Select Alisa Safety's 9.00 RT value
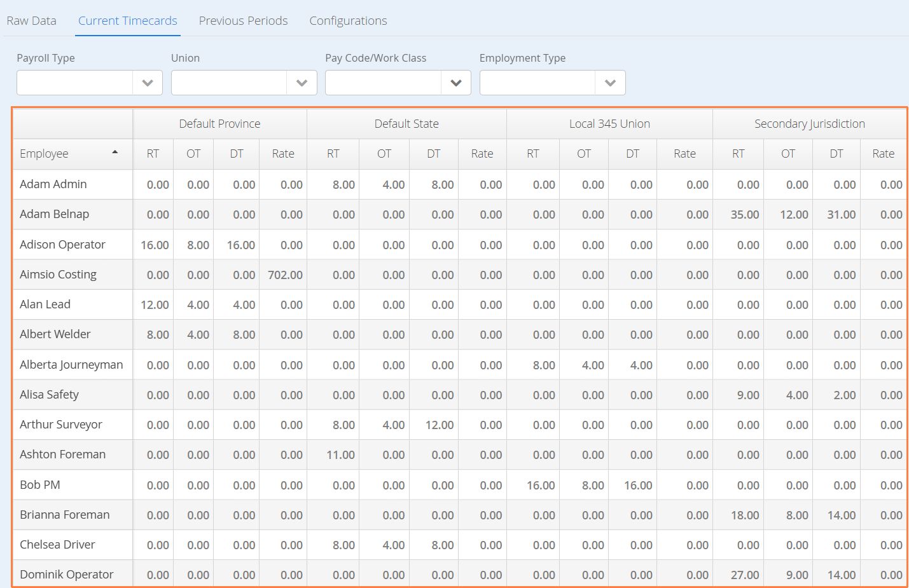909x588 pixels. (x=748, y=395)
